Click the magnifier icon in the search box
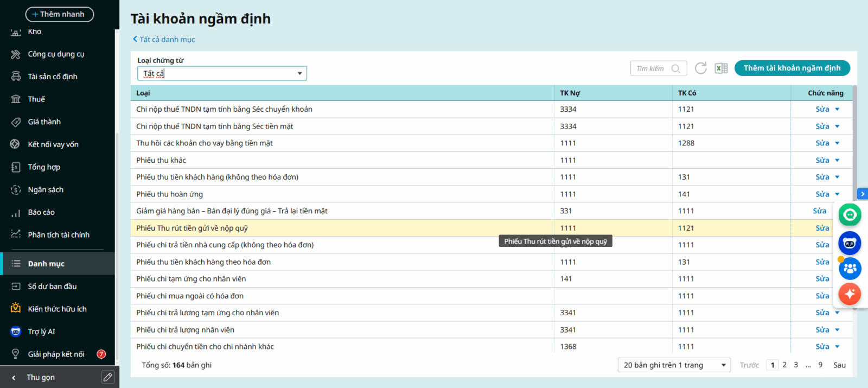Image resolution: width=868 pixels, height=388 pixels. tap(675, 68)
